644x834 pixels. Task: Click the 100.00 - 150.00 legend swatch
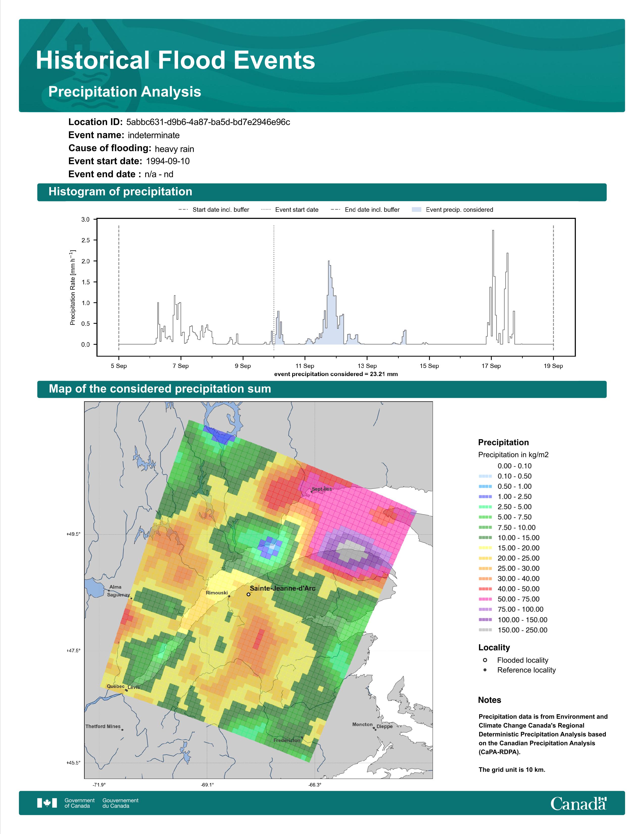(485, 620)
